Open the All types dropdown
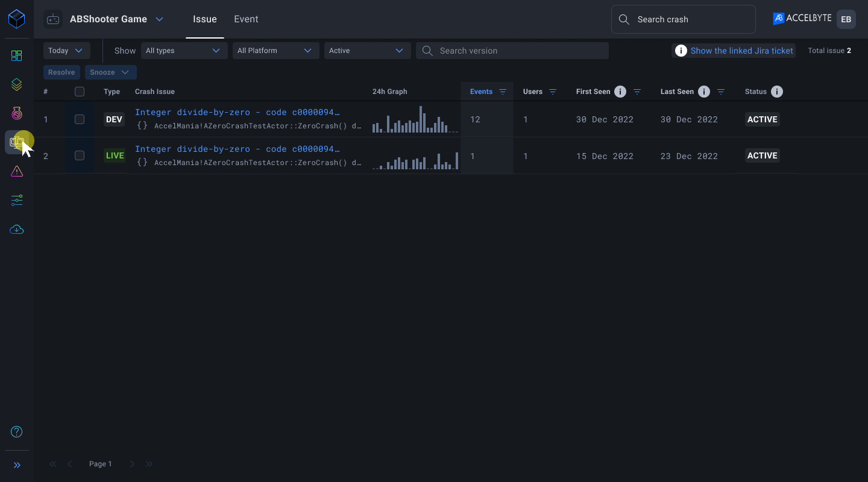Screen dimensions: 868x482 coord(184,51)
